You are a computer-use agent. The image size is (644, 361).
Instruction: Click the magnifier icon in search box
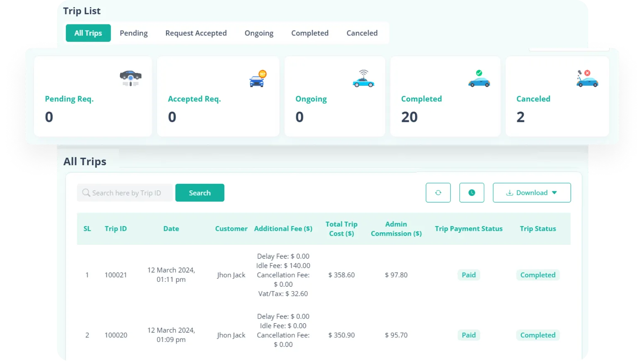(86, 193)
